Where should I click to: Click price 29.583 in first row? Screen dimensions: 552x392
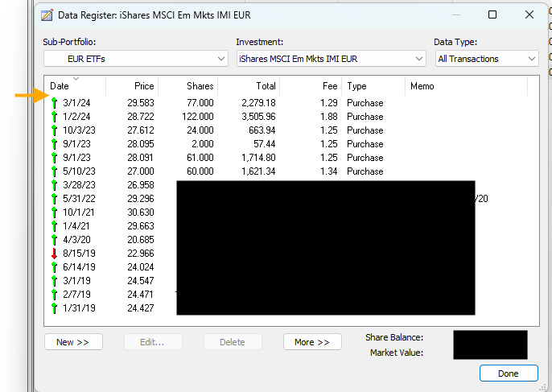pos(141,103)
